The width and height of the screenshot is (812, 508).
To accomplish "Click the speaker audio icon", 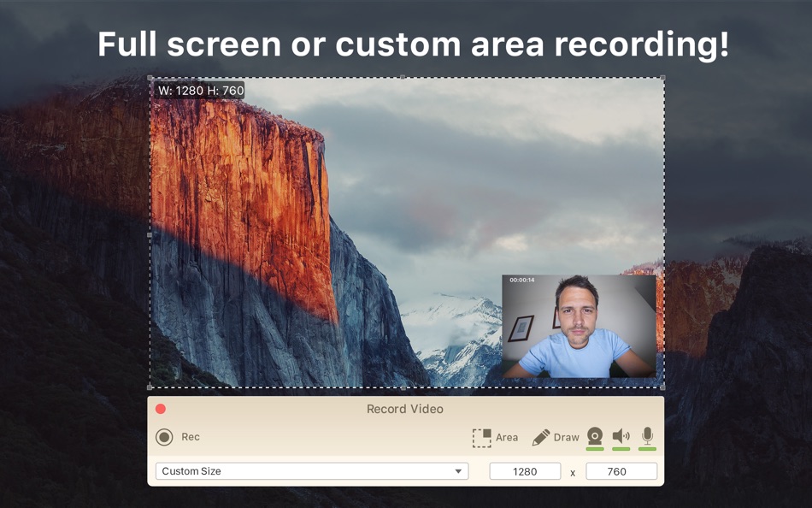I will tap(620, 436).
